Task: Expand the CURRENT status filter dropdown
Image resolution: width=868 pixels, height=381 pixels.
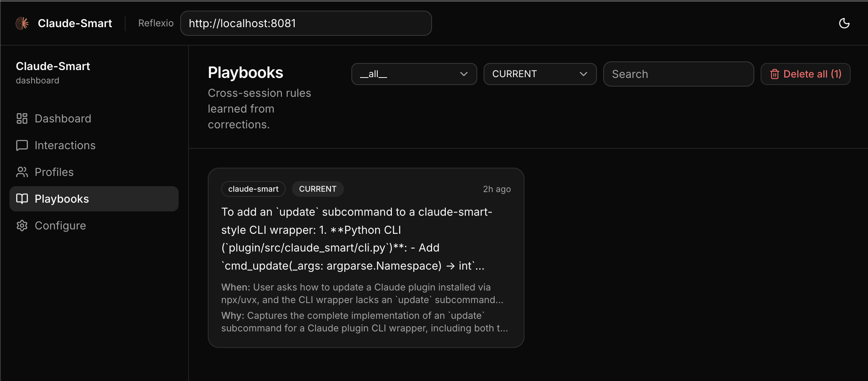Action: point(539,74)
